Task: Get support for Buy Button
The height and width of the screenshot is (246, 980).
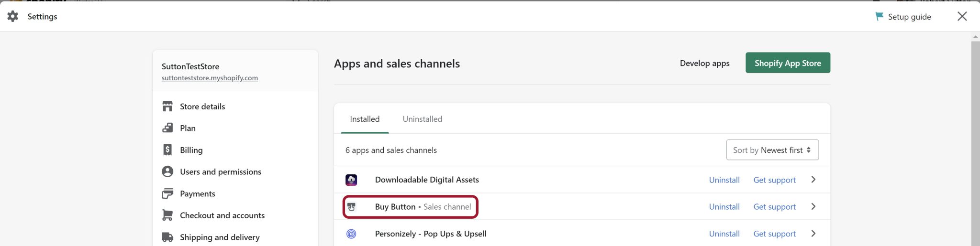Action: [x=774, y=207]
